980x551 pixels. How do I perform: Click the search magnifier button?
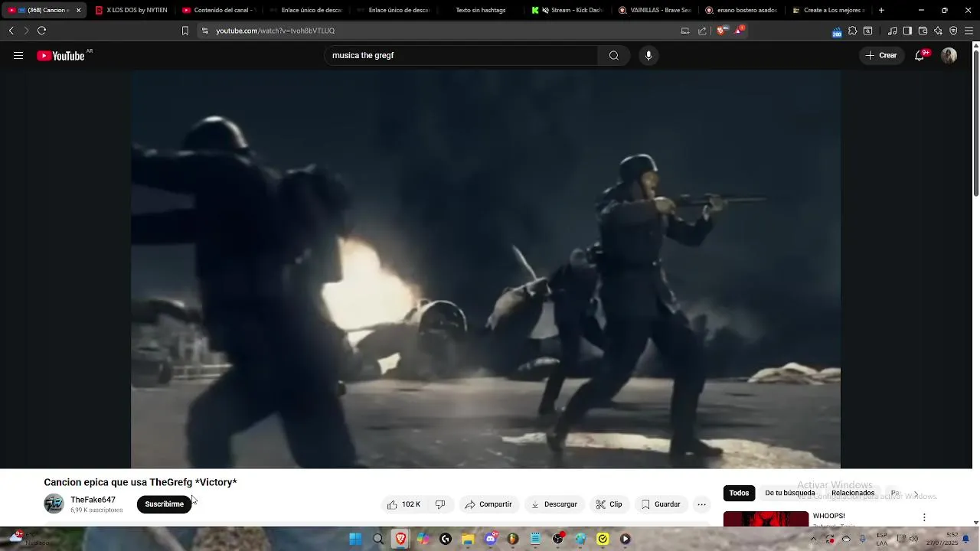pos(614,56)
